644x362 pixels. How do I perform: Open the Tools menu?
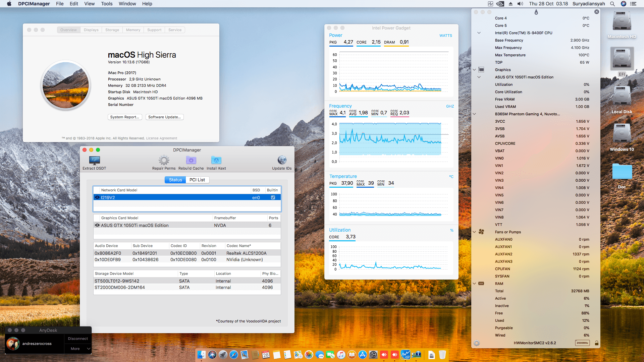(x=107, y=4)
